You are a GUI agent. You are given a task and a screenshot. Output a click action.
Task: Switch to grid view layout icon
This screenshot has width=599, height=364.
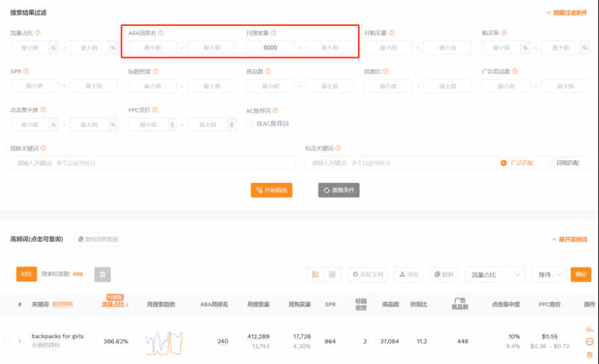coord(332,275)
